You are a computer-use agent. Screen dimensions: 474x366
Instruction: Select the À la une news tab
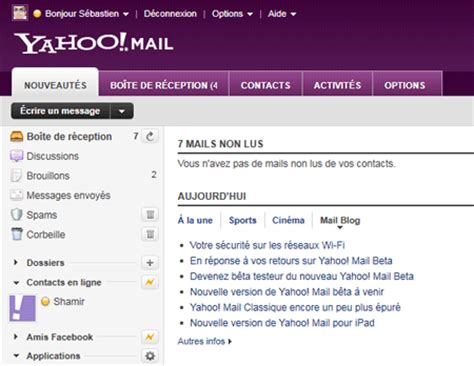195,220
